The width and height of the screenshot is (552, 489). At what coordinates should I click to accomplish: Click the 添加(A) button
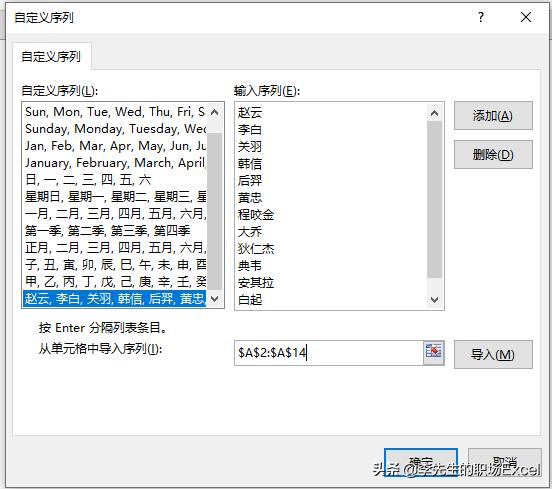pos(493,115)
